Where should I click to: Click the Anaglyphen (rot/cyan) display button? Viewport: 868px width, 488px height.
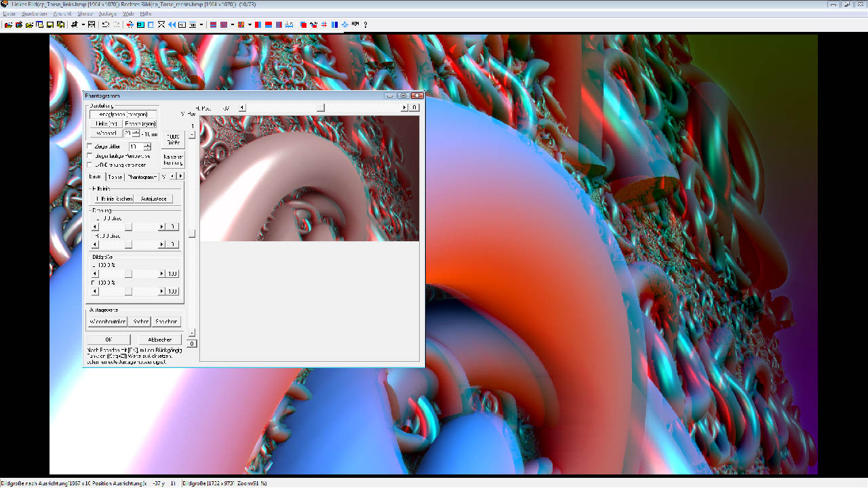click(123, 114)
